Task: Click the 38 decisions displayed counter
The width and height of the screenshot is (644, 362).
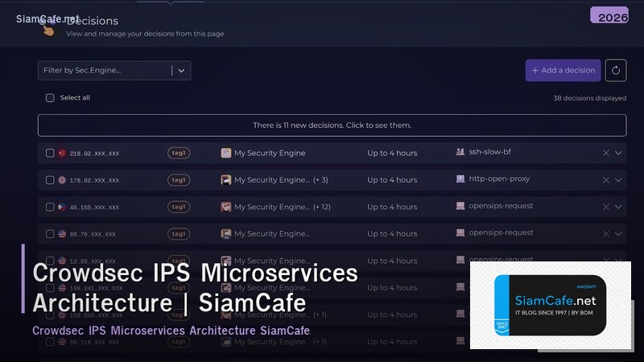Action: [590, 98]
